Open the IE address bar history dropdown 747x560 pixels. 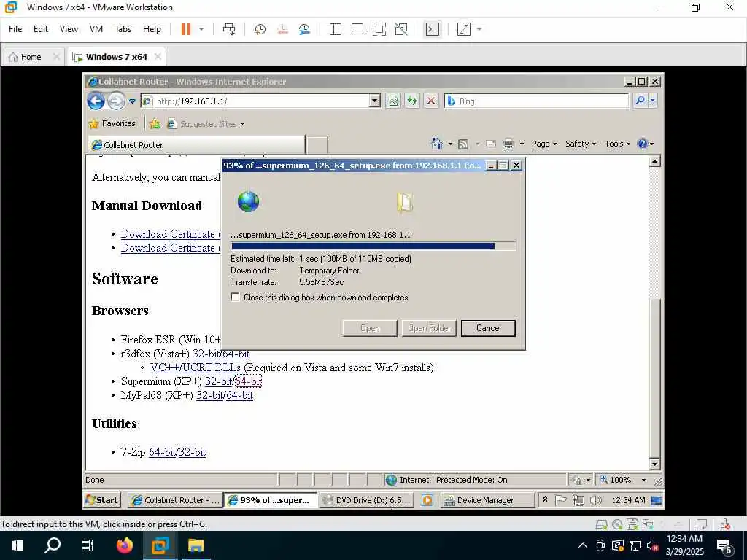click(x=374, y=101)
